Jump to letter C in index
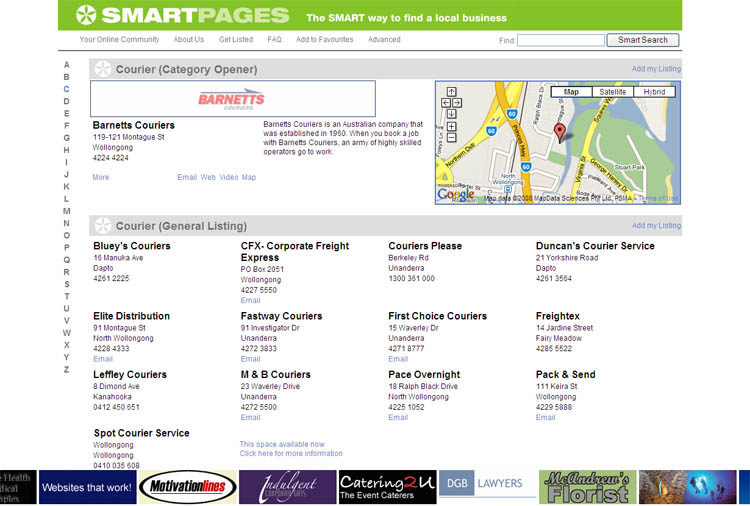 66,89
